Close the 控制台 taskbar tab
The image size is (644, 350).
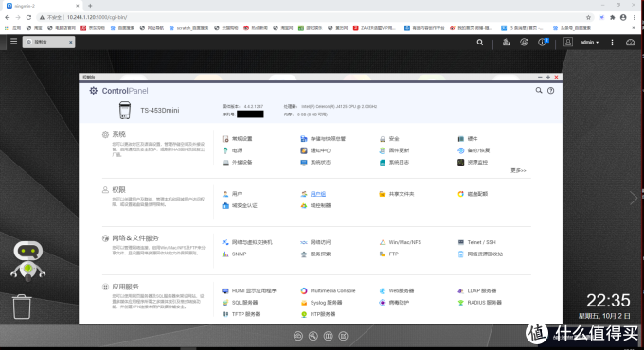(71, 42)
